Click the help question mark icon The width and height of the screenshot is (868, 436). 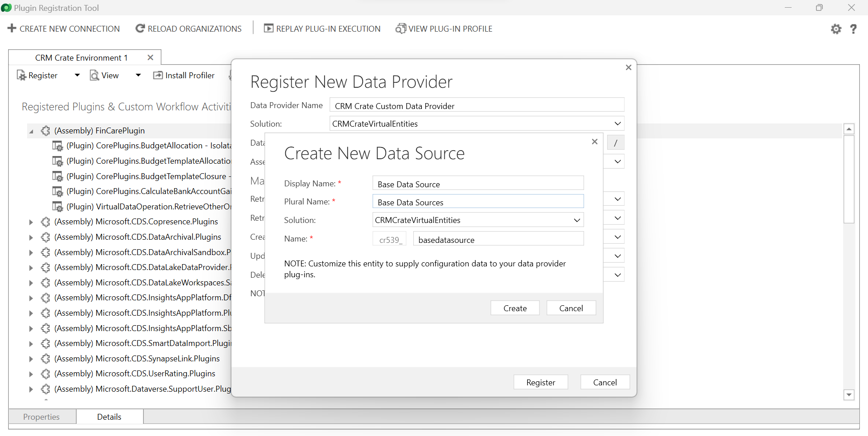pyautogui.click(x=854, y=29)
